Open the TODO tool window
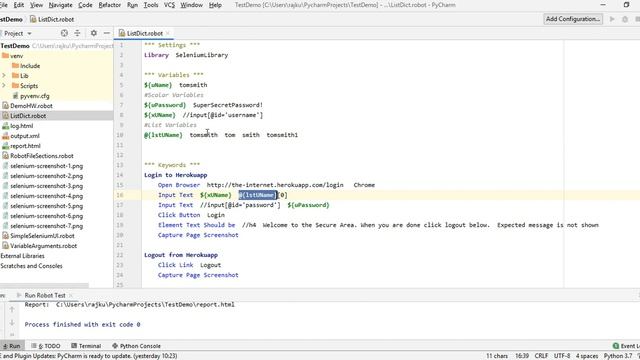This screenshot has height=360, width=640. [x=46, y=346]
